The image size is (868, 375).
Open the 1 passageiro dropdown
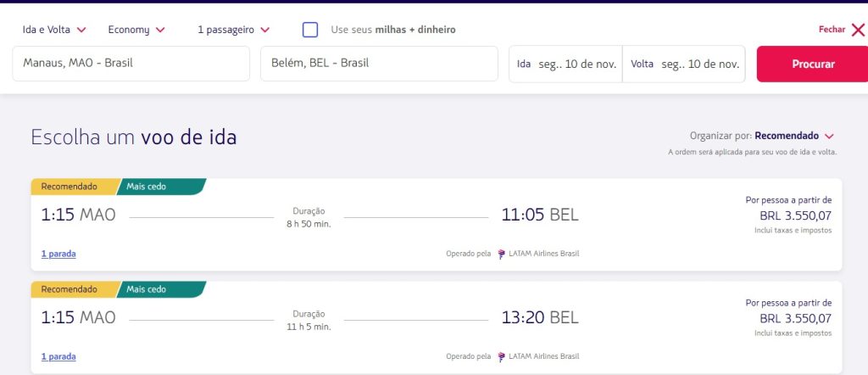[233, 30]
